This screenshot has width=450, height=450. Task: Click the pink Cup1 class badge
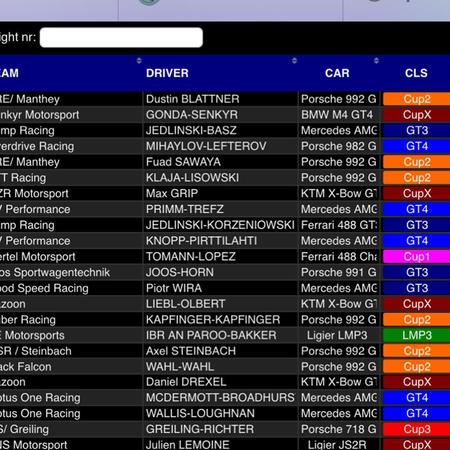tap(417, 256)
